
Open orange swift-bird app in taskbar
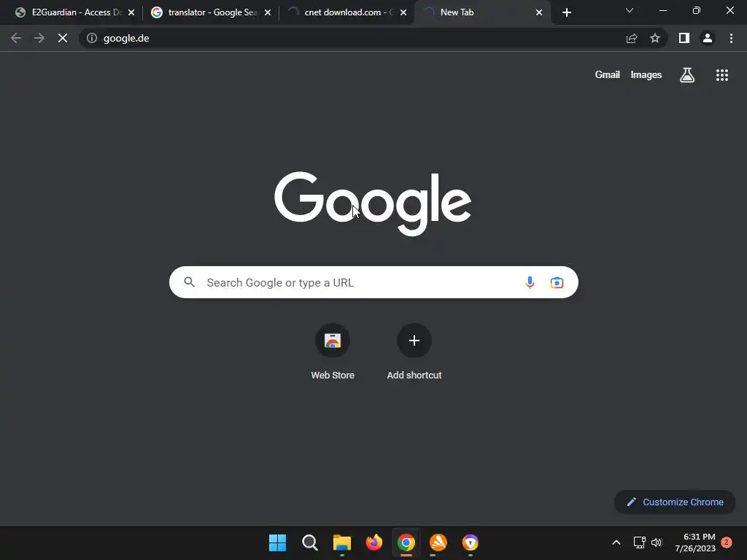[x=438, y=542]
